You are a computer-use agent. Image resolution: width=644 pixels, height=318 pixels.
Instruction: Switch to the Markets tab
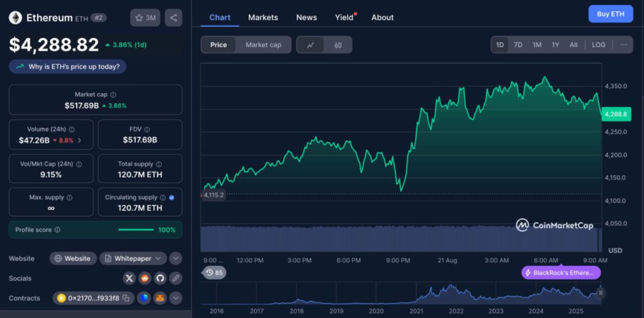(263, 18)
